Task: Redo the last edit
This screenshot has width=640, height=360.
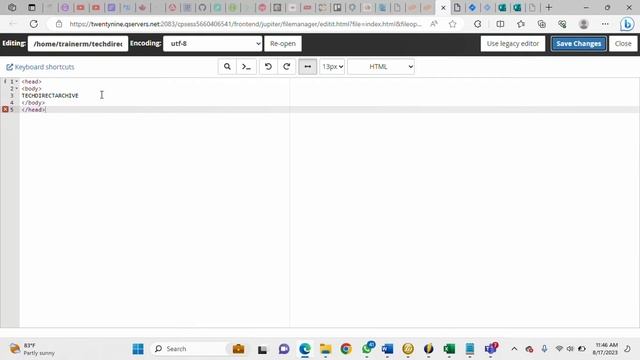Action: 287,67
